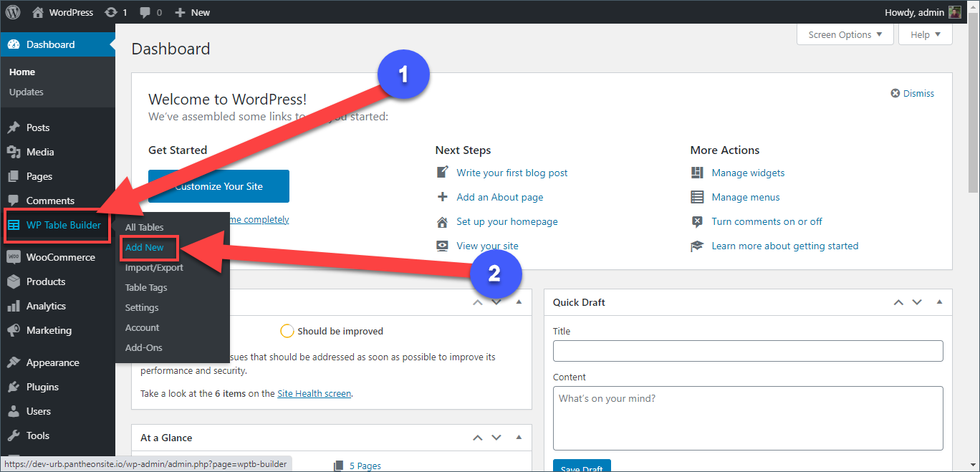This screenshot has width=980, height=472.
Task: Click the Pages icon in sidebar
Action: [x=14, y=176]
